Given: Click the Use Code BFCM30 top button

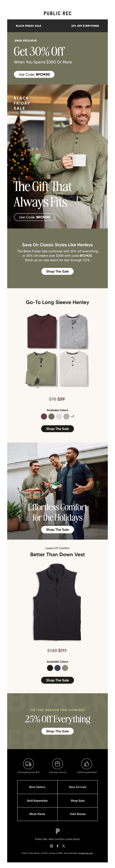Looking at the screenshot, I should click(34, 74).
